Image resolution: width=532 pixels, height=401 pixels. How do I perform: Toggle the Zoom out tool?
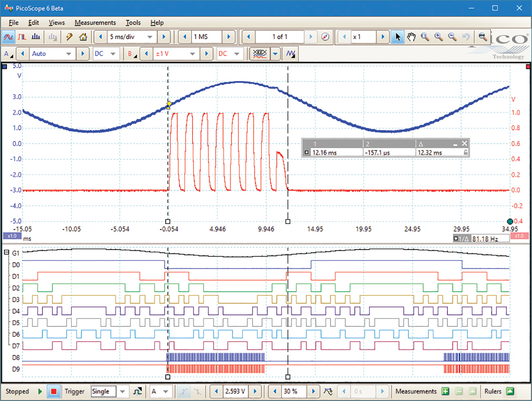point(452,37)
